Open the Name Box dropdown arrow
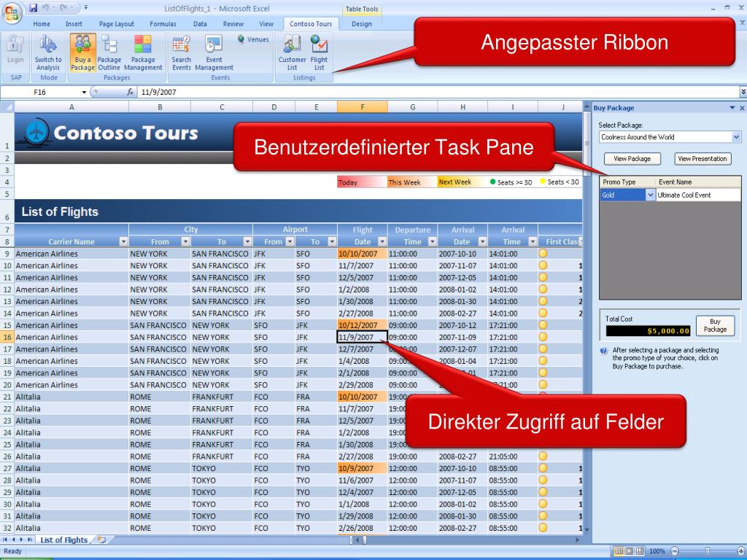 [x=85, y=92]
